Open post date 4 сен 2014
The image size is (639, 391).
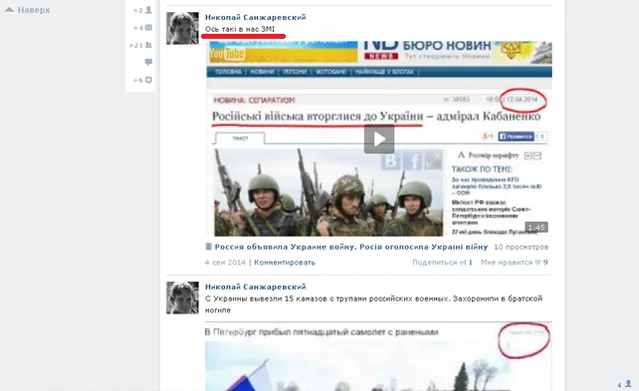click(x=225, y=262)
